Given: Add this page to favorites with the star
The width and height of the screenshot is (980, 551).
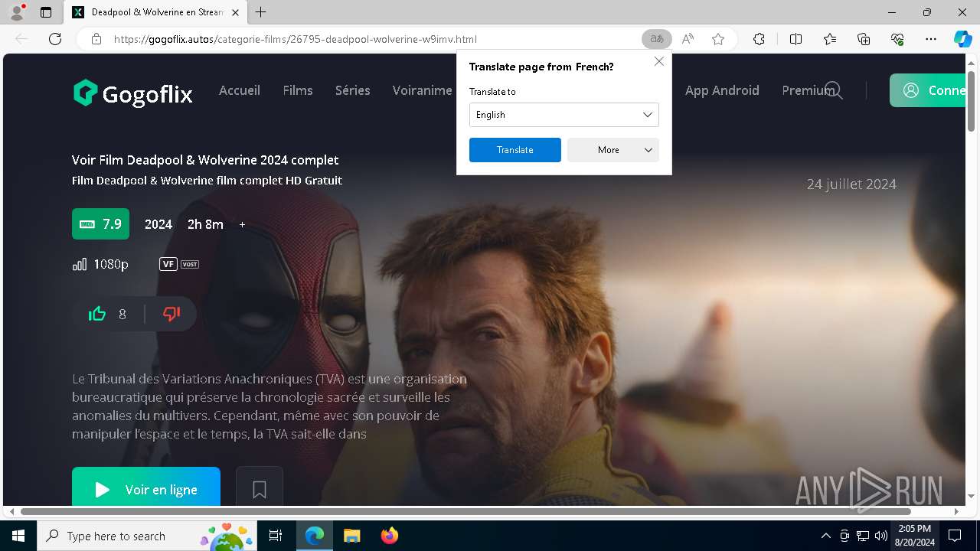Looking at the screenshot, I should pos(718,39).
